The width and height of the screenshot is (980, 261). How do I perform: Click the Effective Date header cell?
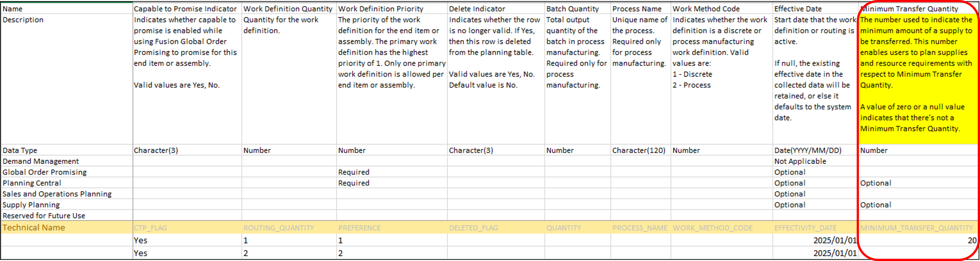(x=798, y=9)
